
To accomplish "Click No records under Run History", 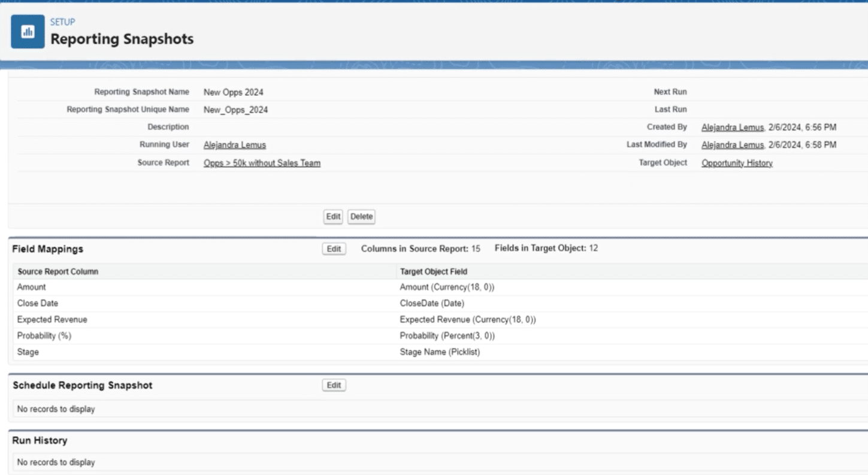I will pos(56,462).
